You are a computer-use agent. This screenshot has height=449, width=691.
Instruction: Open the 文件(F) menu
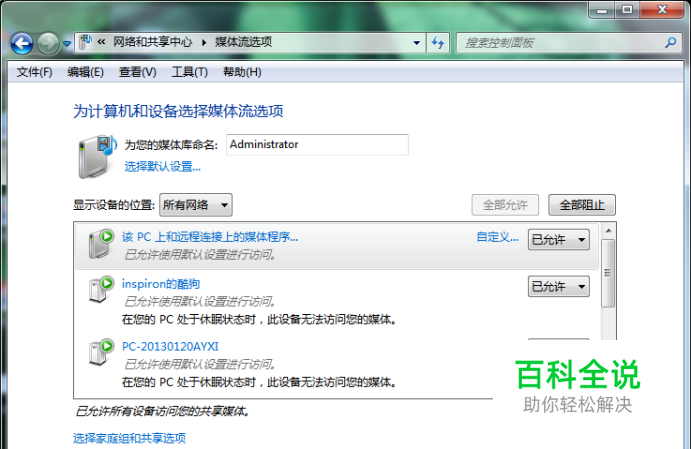34,72
